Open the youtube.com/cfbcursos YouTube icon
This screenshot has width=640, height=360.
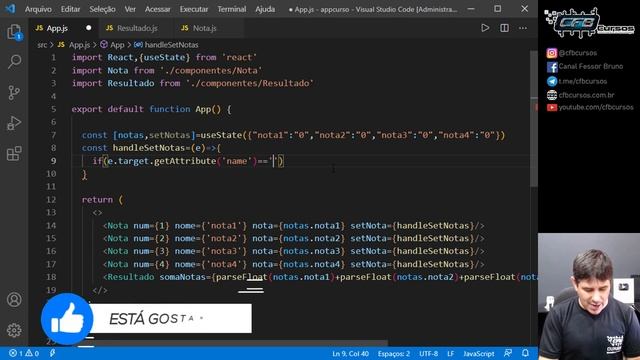552,107
